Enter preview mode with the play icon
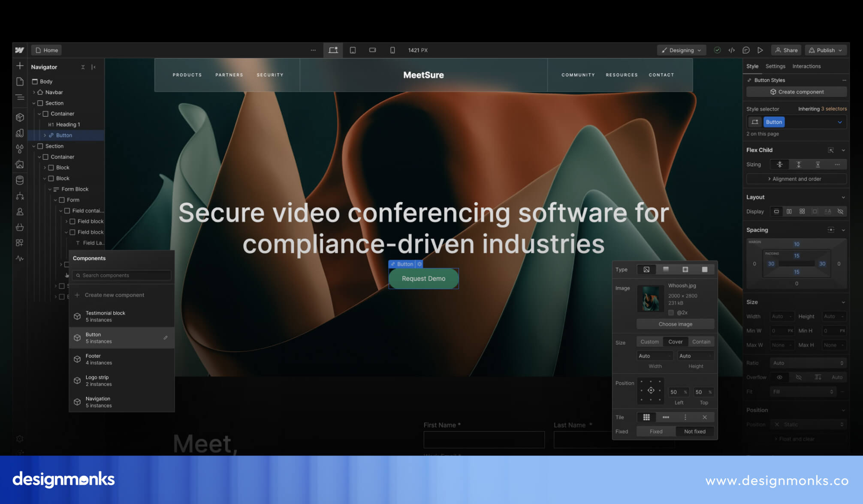The image size is (863, 504). point(760,50)
